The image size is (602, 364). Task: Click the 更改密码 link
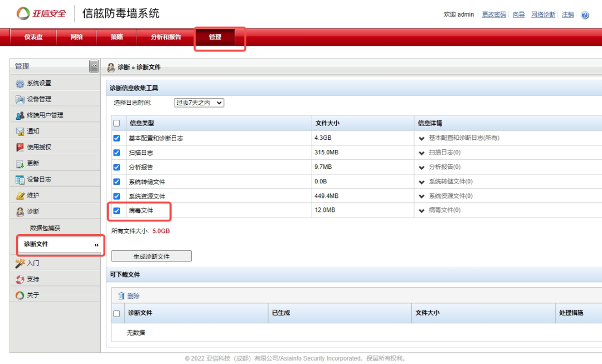(x=494, y=14)
